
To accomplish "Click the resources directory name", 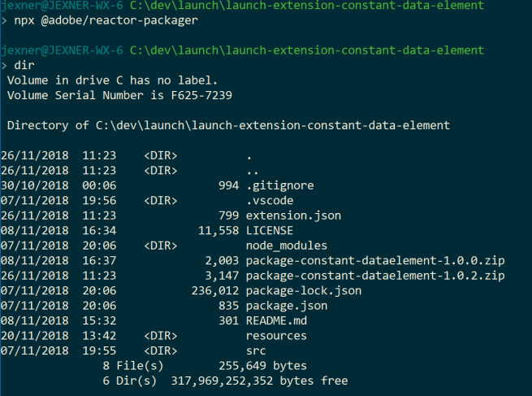I will pyautogui.click(x=276, y=335).
